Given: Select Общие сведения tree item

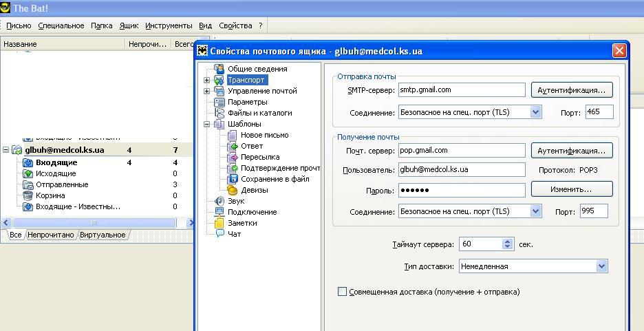Looking at the screenshot, I should point(257,69).
